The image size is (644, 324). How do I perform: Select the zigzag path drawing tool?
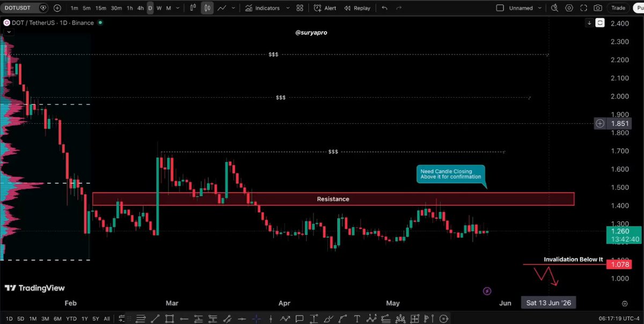click(284, 318)
